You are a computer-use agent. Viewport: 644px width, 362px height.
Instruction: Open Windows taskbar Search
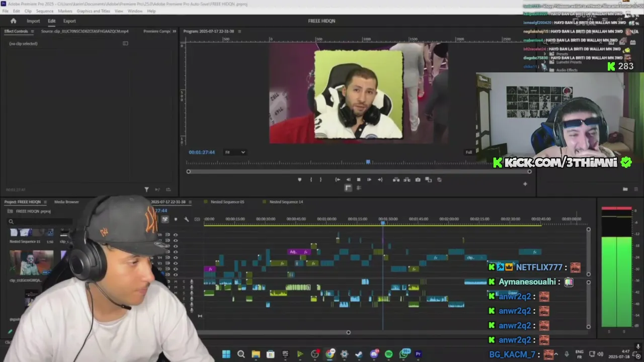[x=241, y=354]
